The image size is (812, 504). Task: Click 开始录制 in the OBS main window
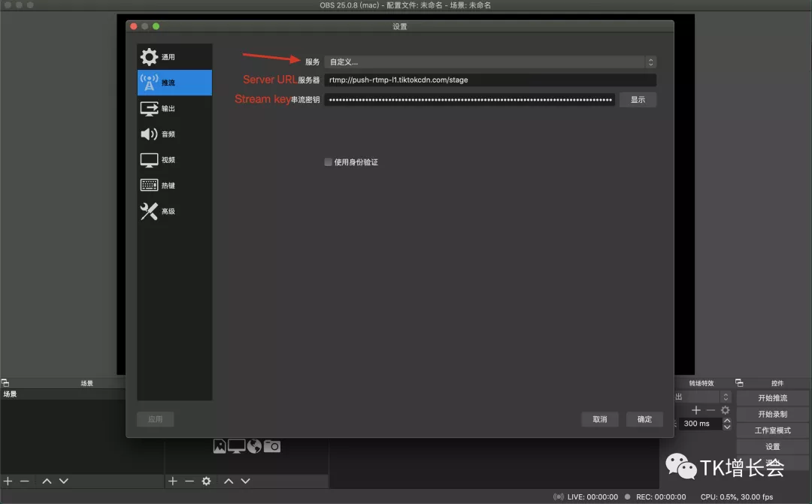point(773,414)
